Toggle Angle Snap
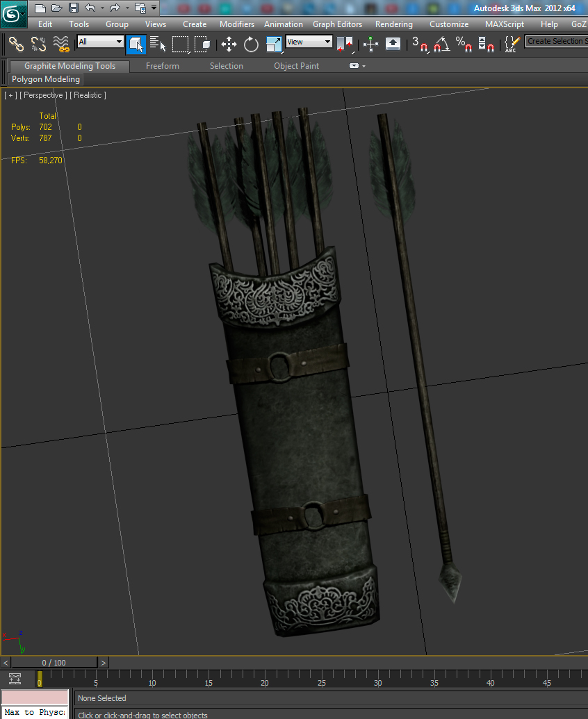Viewport: 588px width, 719px height. click(441, 44)
